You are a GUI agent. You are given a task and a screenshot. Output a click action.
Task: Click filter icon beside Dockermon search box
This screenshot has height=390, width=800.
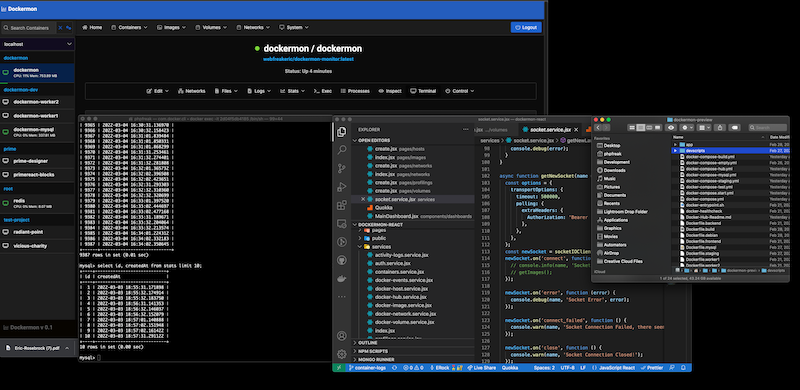[68, 28]
